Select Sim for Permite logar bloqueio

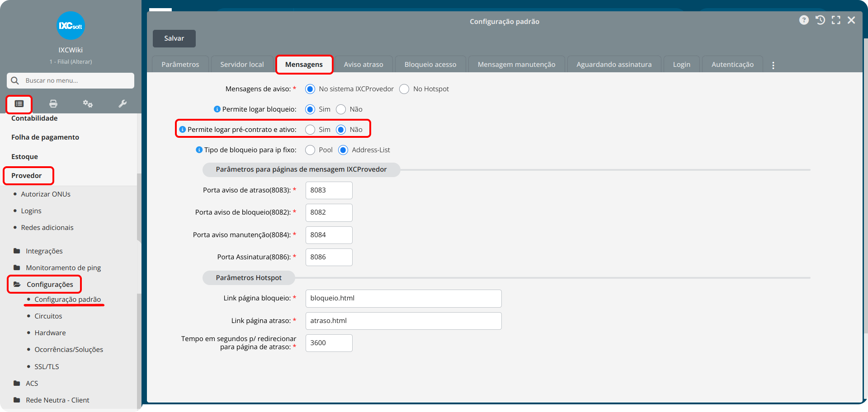(310, 109)
